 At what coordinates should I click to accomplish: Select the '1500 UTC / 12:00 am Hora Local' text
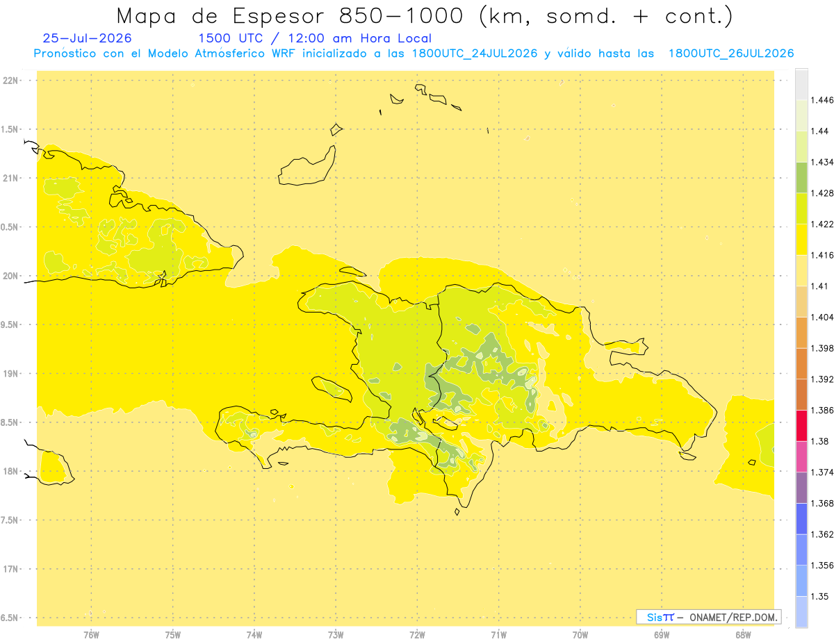[x=315, y=38]
